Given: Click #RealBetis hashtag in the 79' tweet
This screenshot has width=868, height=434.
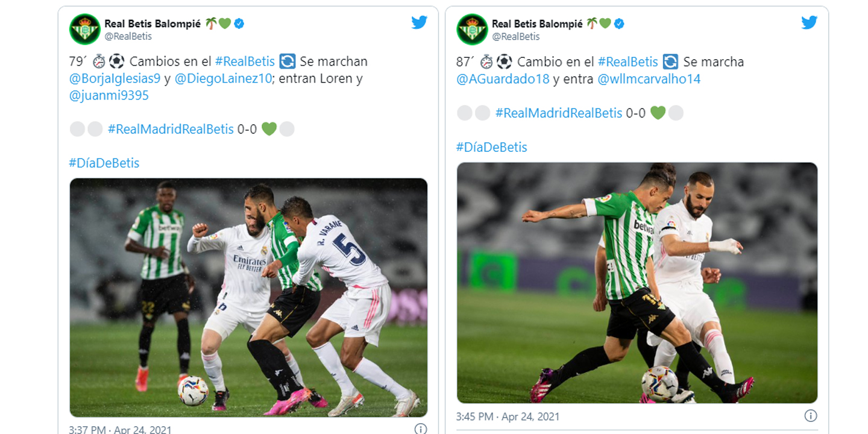Looking at the screenshot, I should coord(245,61).
